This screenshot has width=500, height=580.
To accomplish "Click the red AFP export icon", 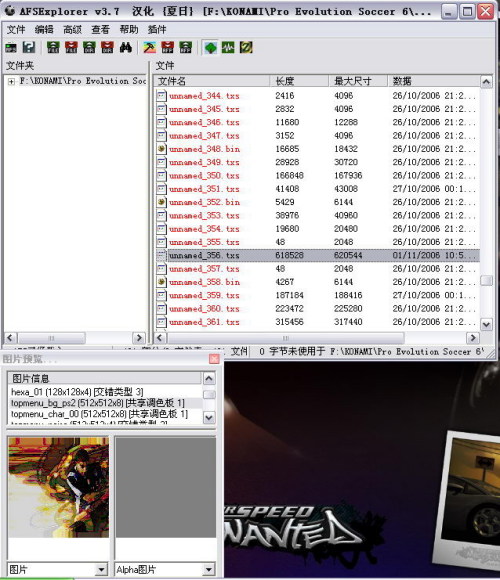I will [x=168, y=47].
